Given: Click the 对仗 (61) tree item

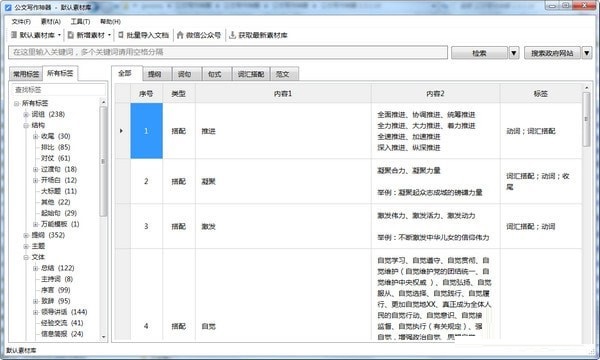Looking at the screenshot, I should click(55, 158).
